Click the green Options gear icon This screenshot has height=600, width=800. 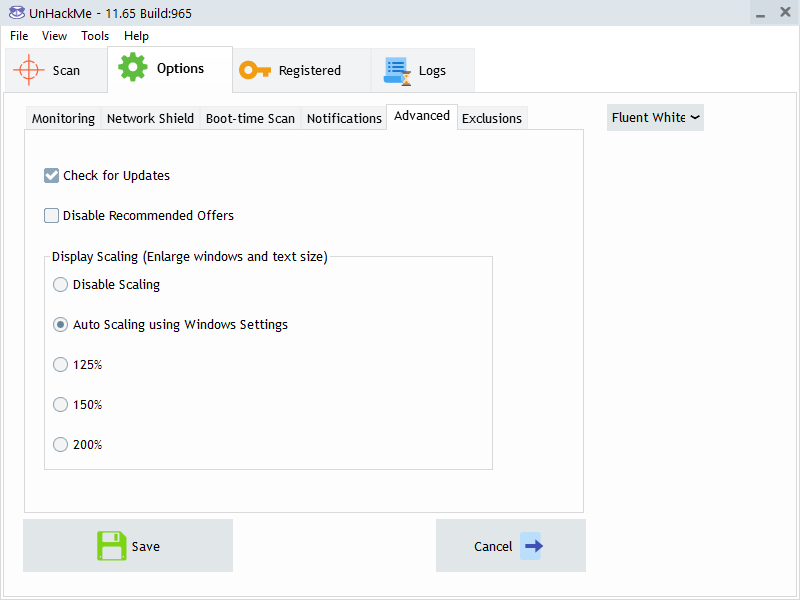(x=133, y=68)
